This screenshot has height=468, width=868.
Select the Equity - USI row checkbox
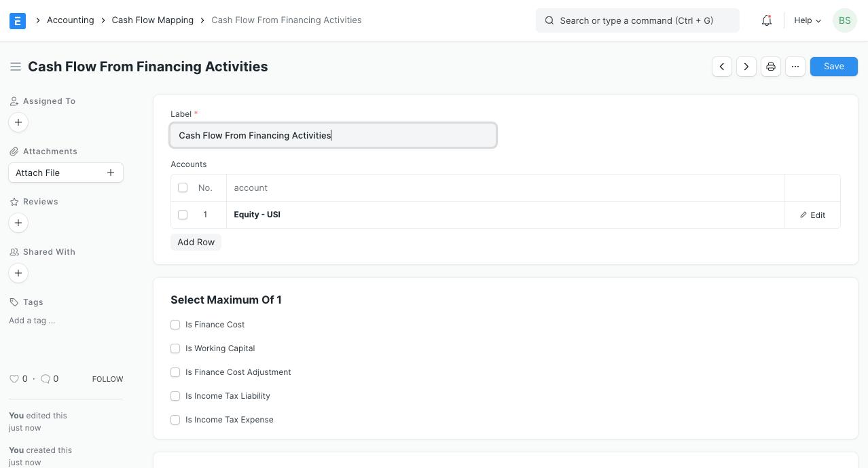(x=183, y=215)
